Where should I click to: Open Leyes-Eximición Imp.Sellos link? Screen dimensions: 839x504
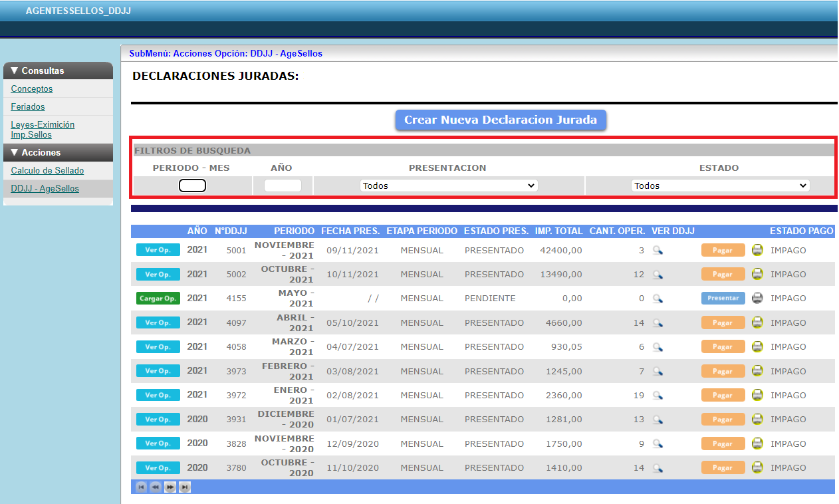coord(43,130)
